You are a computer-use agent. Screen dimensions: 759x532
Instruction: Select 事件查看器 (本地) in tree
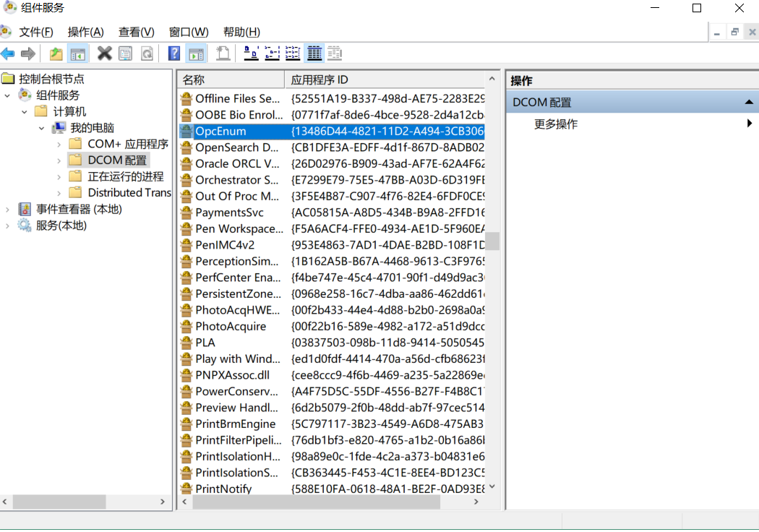tap(79, 209)
